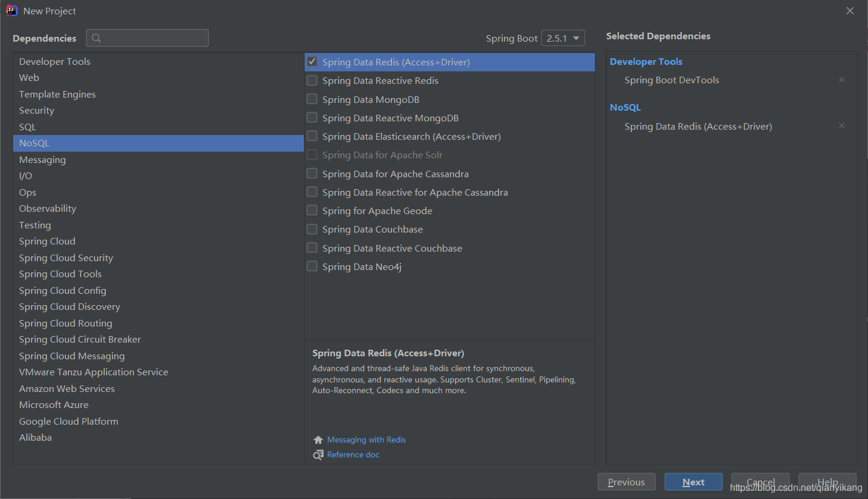
Task: Select Spring Cloud Messaging category
Action: [158, 356]
